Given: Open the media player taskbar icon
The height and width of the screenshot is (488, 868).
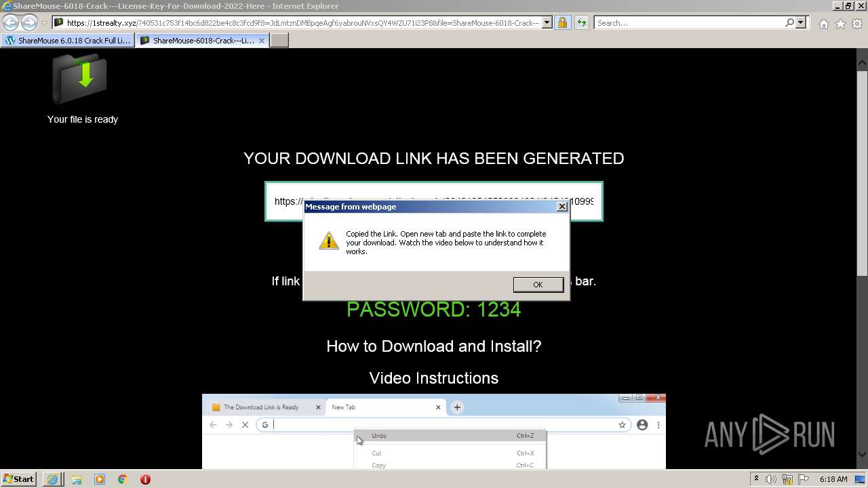Looking at the screenshot, I should [x=100, y=479].
